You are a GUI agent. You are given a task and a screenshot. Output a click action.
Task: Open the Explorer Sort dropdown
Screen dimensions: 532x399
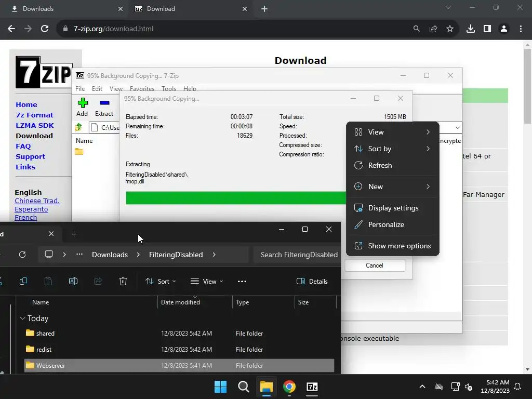tap(161, 281)
